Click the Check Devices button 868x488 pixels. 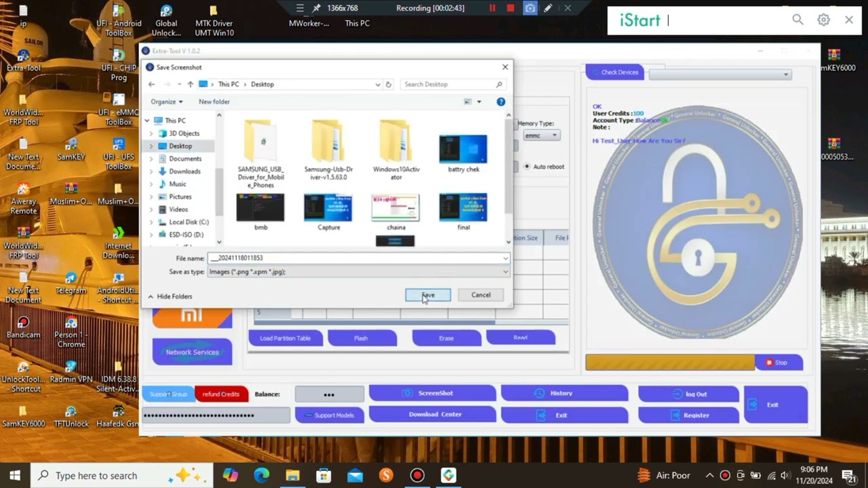pyautogui.click(x=615, y=72)
